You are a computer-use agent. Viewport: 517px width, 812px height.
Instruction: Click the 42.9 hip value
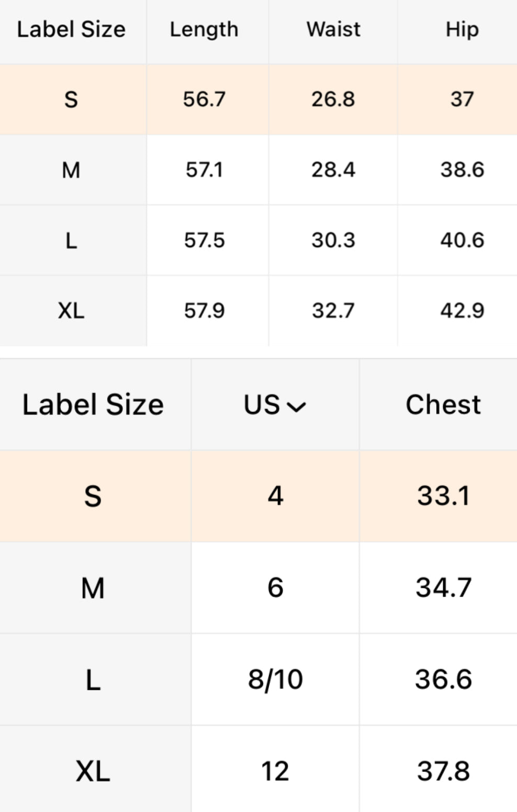pos(462,311)
